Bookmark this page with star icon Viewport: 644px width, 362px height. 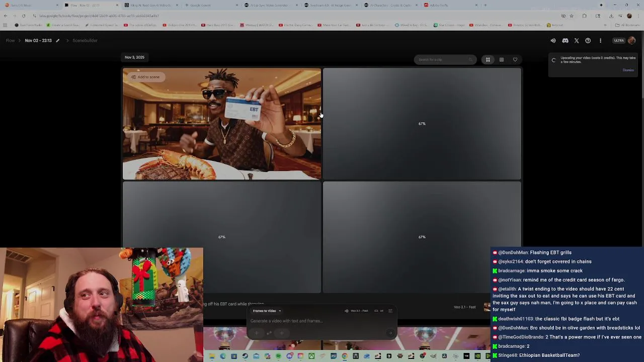click(572, 16)
